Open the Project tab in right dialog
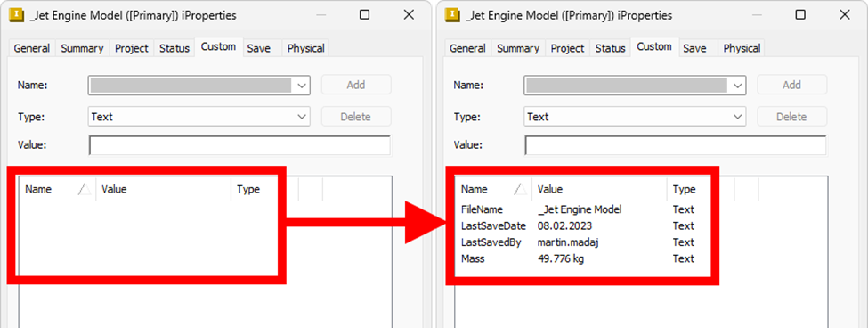This screenshot has height=328, width=868. tap(567, 48)
